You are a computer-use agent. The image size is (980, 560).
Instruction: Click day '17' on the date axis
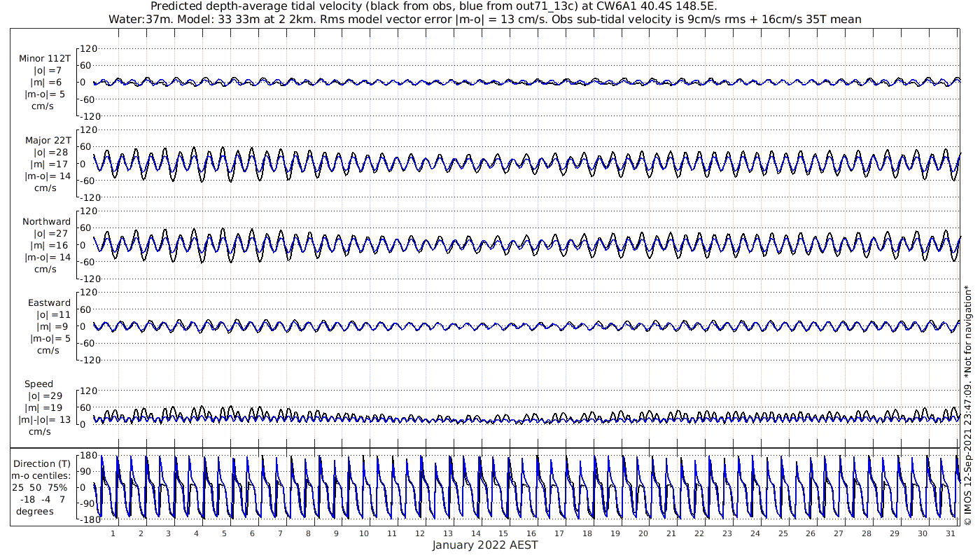tap(559, 533)
